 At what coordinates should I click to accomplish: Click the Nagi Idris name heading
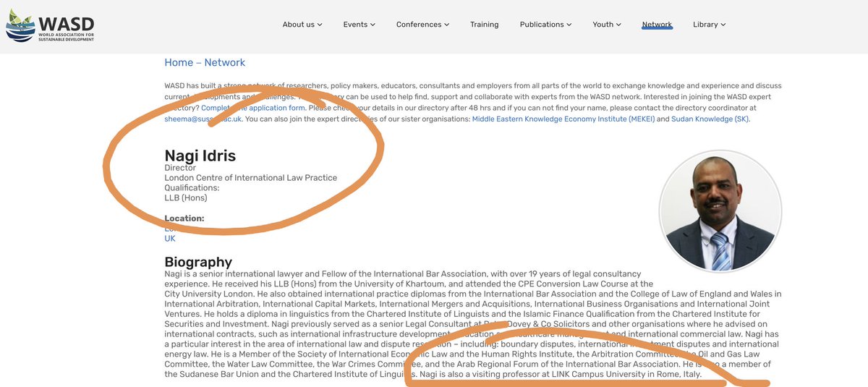tap(200, 156)
